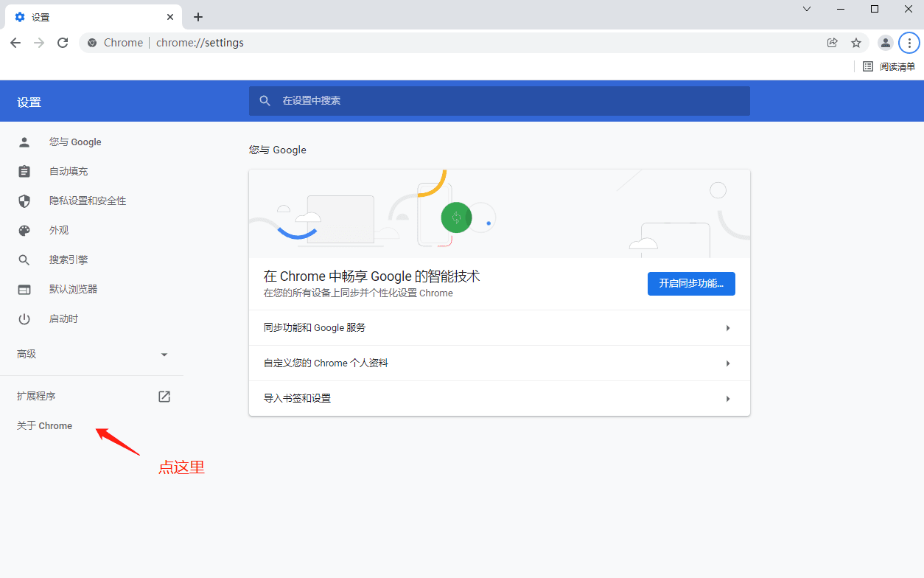The image size is (924, 578).
Task: Click the 开启同步功能 button
Action: point(690,283)
